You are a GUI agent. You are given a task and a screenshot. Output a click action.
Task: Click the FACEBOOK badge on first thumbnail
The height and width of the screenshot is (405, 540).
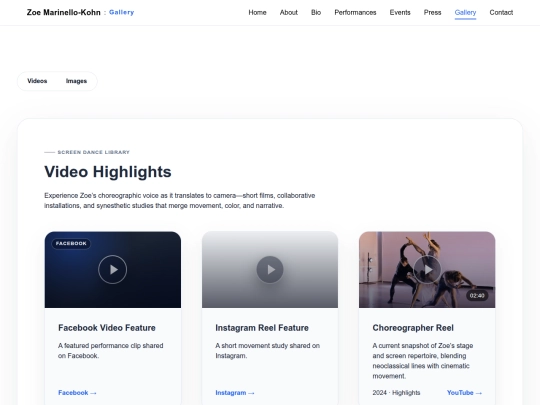point(71,243)
